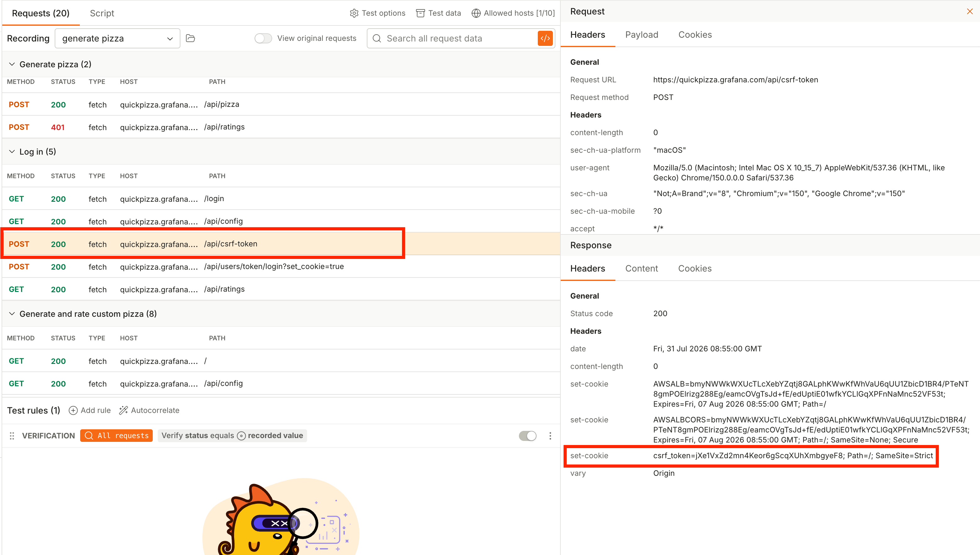Select the Response Headers tab
The image size is (980, 555).
point(587,268)
